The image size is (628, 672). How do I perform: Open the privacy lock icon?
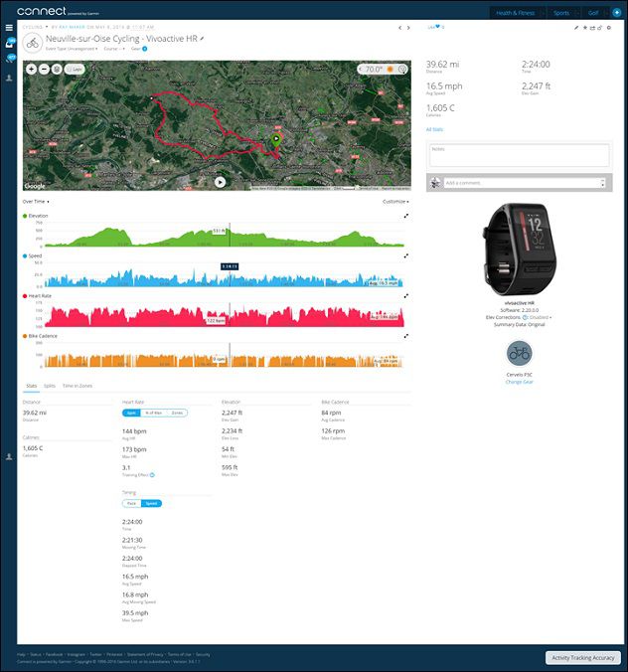pos(600,28)
